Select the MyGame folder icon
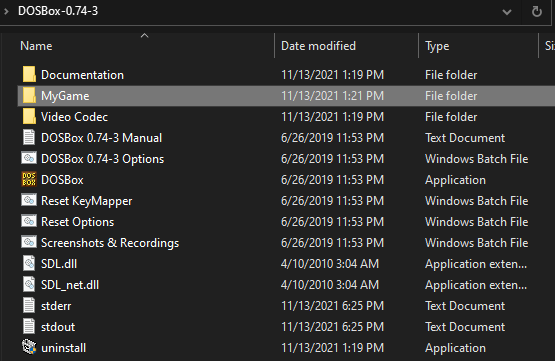The width and height of the screenshot is (555, 361). [x=29, y=96]
